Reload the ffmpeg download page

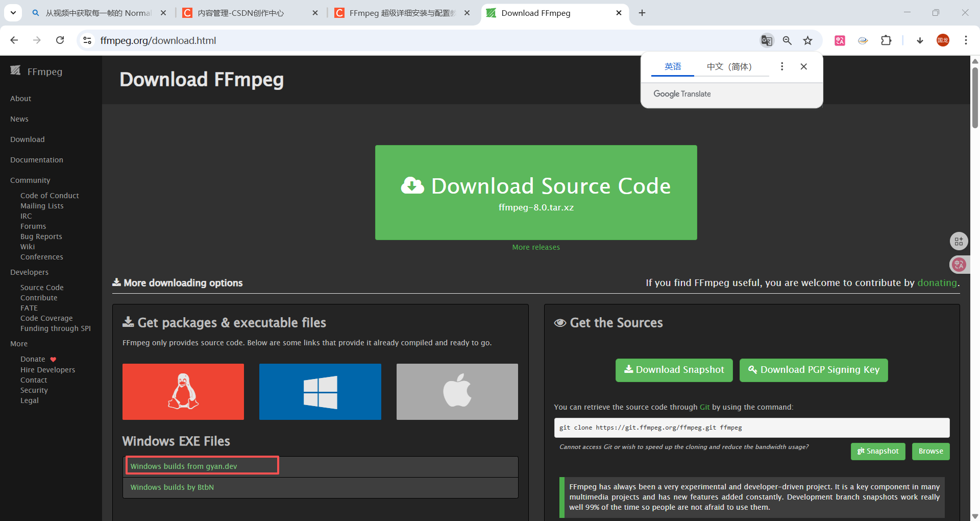(60, 40)
